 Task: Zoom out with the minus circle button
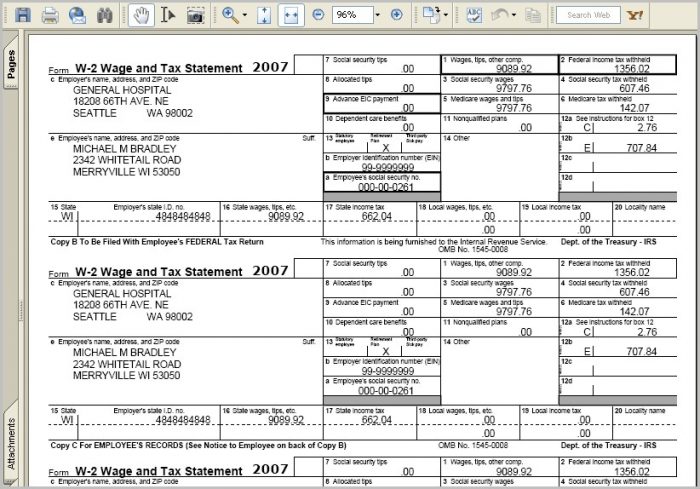(x=318, y=15)
